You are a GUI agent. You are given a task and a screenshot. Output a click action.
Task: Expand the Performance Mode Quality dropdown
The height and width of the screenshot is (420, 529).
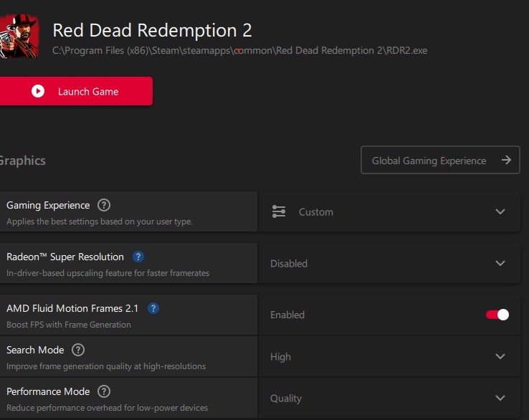[389, 398]
